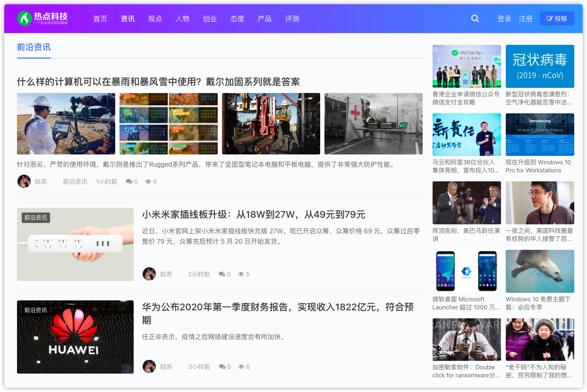The height and width of the screenshot is (392, 587).
Task: Open comments icon on the Dell article
Action: click(x=128, y=181)
